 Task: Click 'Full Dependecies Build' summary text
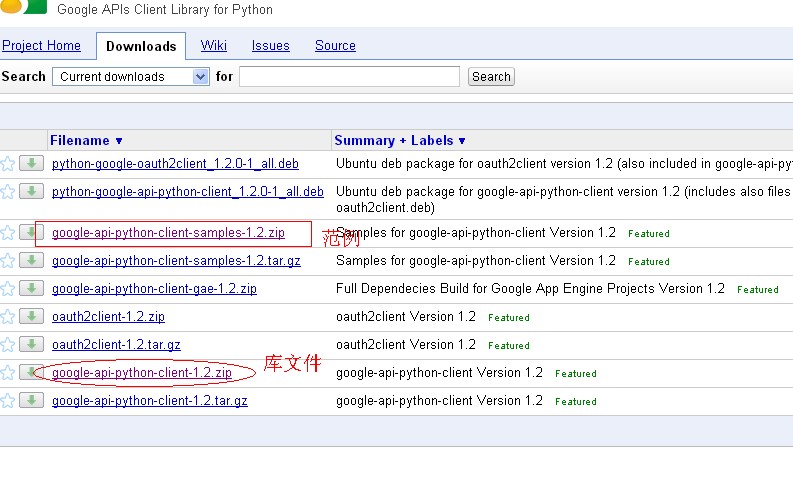click(x=530, y=289)
